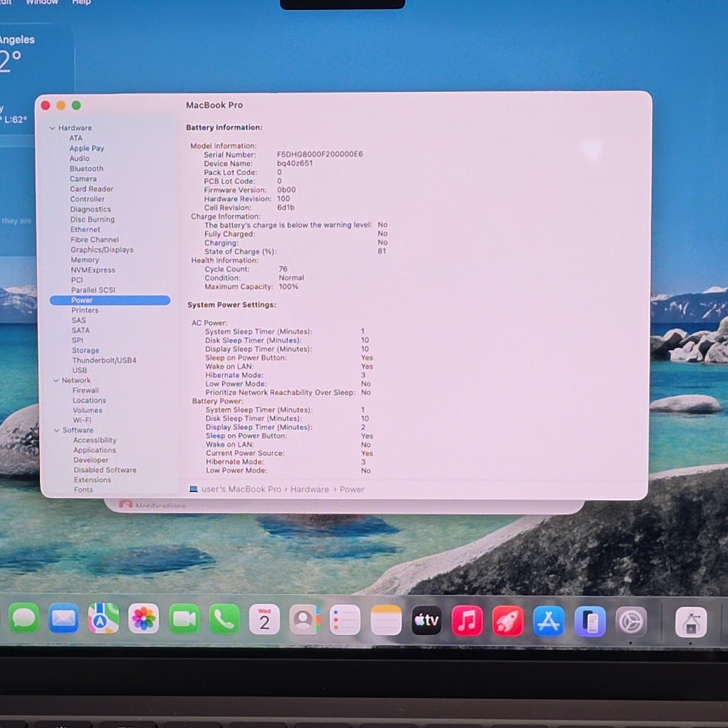Select Disabled Software under Software
Screen dimensions: 728x728
[x=105, y=470]
